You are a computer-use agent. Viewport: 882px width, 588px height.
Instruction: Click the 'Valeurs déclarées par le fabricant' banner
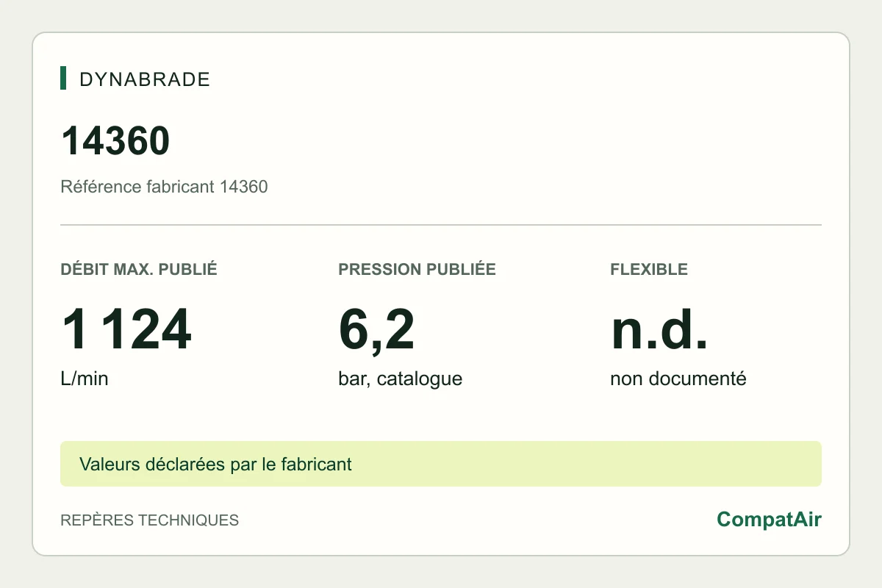click(441, 464)
